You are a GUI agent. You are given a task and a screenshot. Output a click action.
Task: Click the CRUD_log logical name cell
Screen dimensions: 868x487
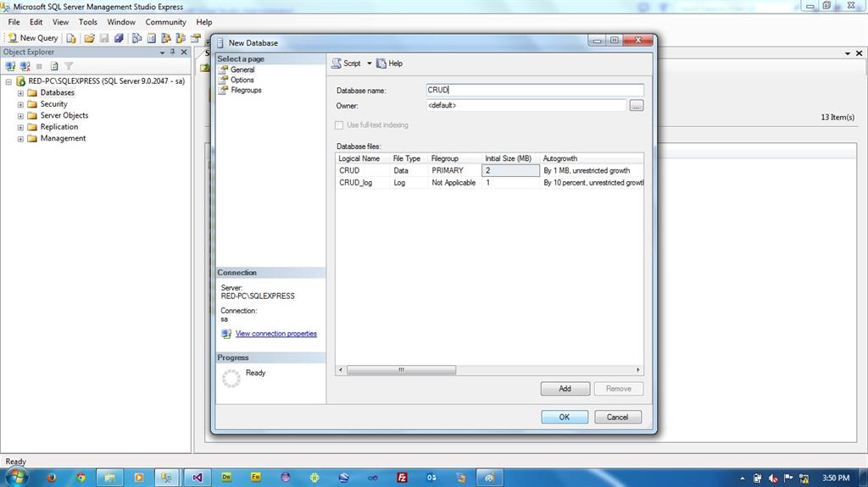pos(363,183)
